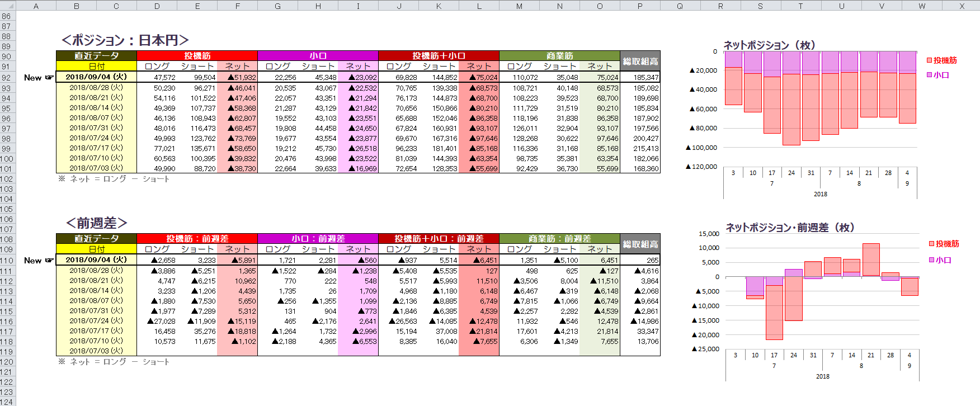Select the 総取組高 header in the position table
This screenshot has width=980, height=406.
(x=640, y=61)
